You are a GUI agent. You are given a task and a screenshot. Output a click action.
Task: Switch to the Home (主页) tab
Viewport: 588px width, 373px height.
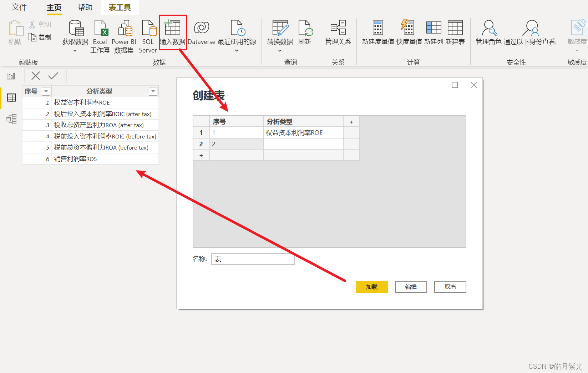[x=54, y=7]
